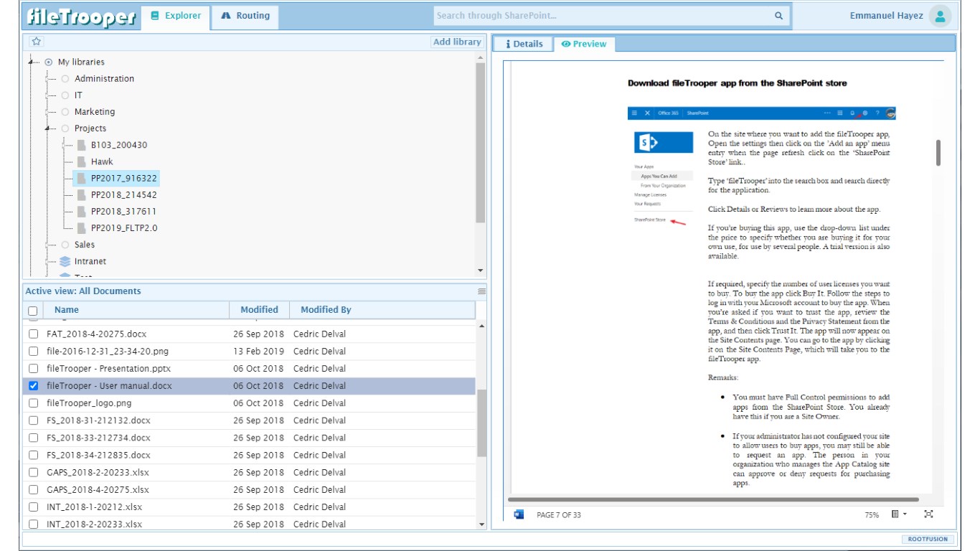Click the preview horizontal scrollbar
The width and height of the screenshot is (980, 551).
pyautogui.click(x=713, y=499)
